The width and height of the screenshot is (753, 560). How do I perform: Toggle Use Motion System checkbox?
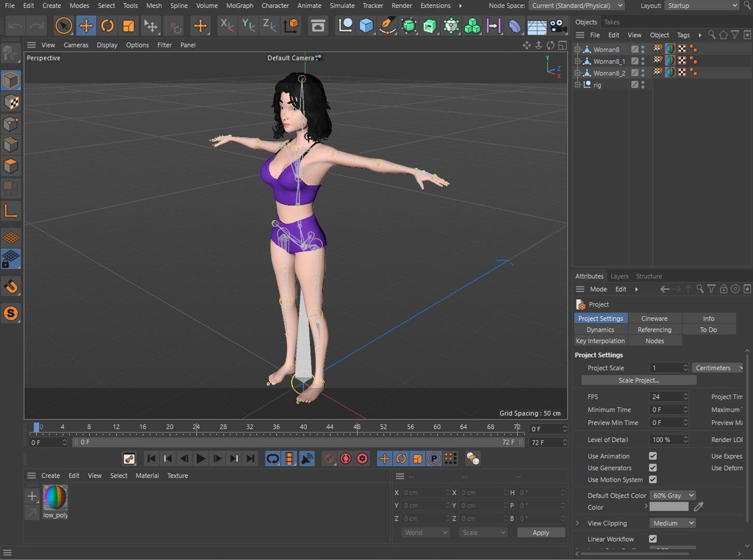click(653, 480)
